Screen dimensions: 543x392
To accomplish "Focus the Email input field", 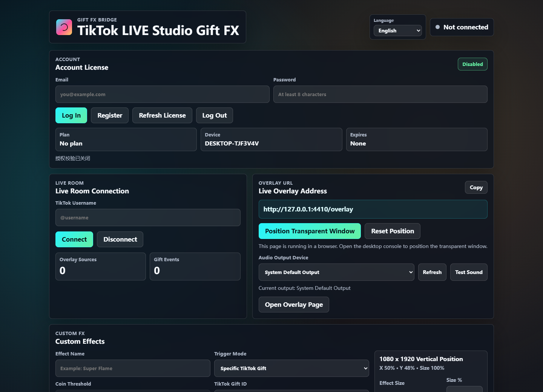I will point(162,94).
